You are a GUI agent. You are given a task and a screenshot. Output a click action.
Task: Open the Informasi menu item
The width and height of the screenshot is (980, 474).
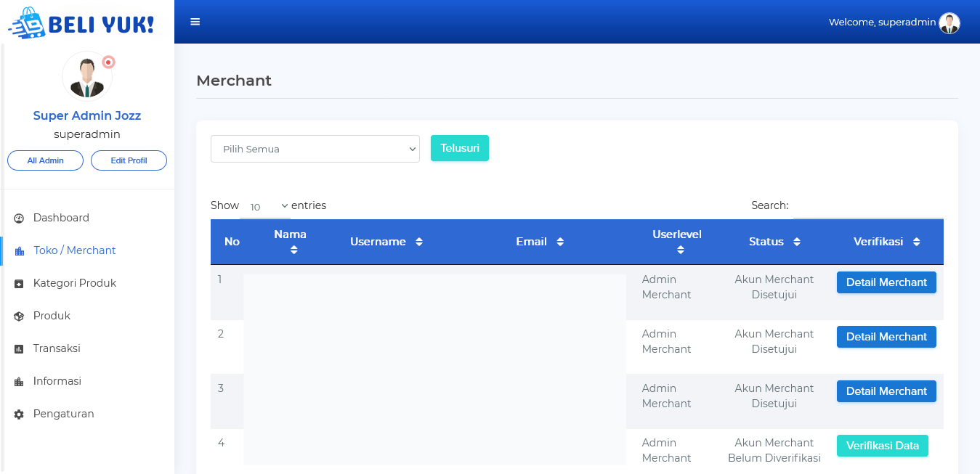pos(57,381)
